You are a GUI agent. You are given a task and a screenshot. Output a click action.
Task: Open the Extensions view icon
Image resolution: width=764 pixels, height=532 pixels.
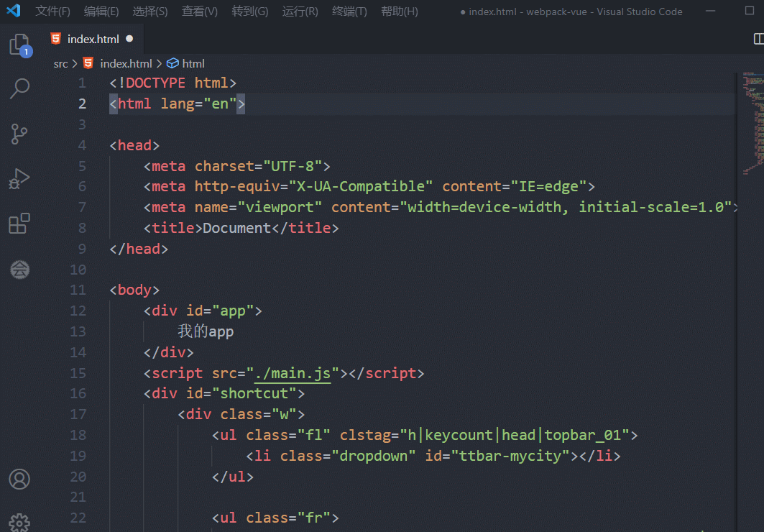[x=19, y=224]
